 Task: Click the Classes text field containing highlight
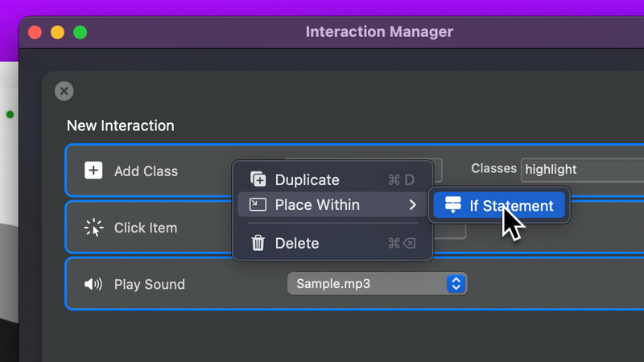581,170
